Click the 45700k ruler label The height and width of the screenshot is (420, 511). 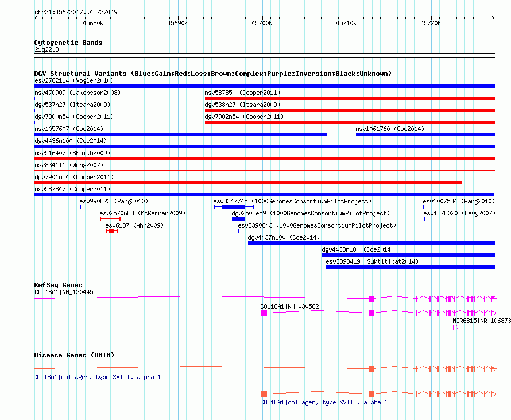click(x=262, y=23)
